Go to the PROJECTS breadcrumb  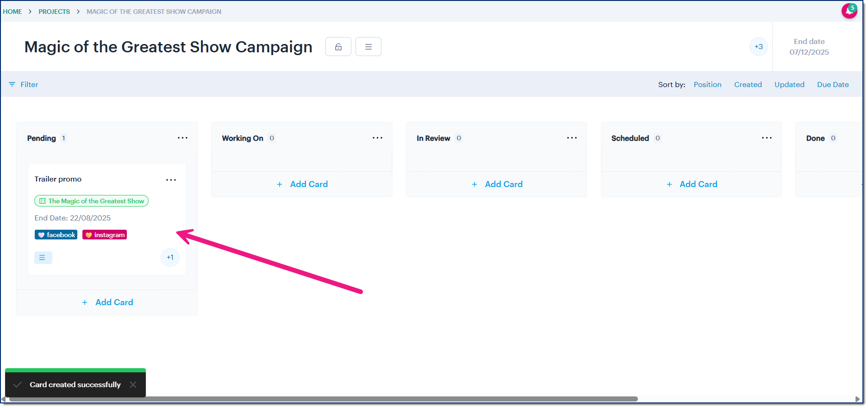pyautogui.click(x=54, y=12)
